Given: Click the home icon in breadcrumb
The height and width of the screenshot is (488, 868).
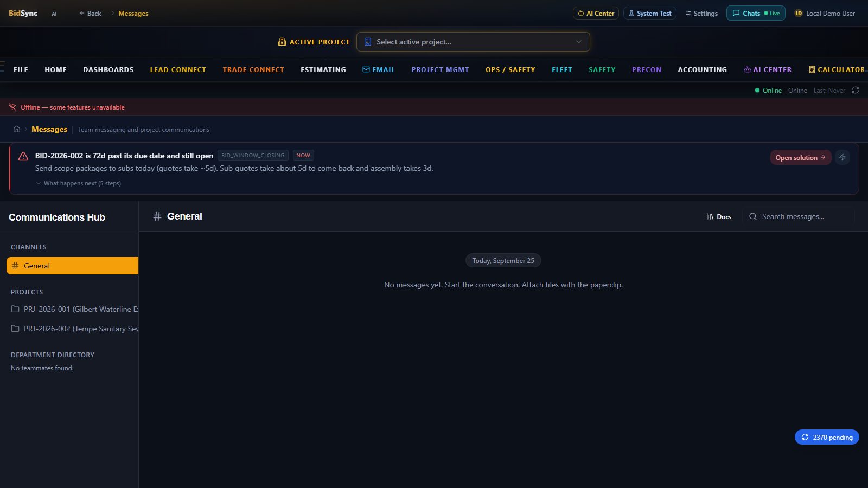Looking at the screenshot, I should 17,129.
